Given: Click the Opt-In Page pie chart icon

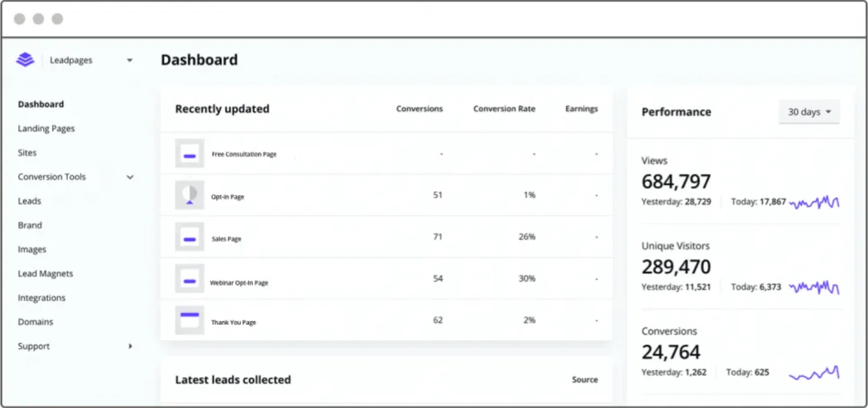Looking at the screenshot, I should tap(189, 195).
